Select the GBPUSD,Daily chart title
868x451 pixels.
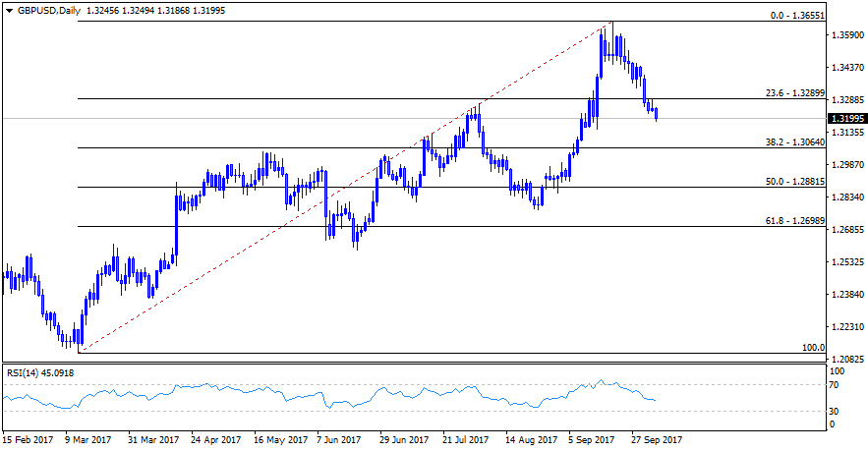pyautogui.click(x=49, y=9)
